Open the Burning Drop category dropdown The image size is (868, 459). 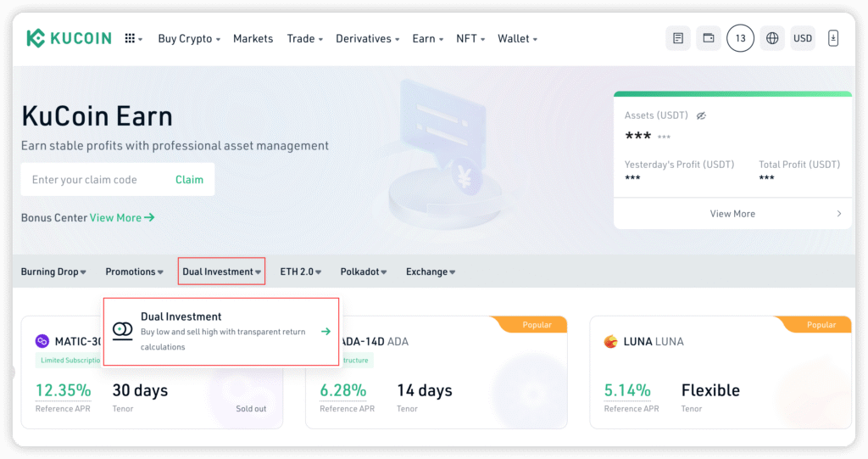(53, 271)
